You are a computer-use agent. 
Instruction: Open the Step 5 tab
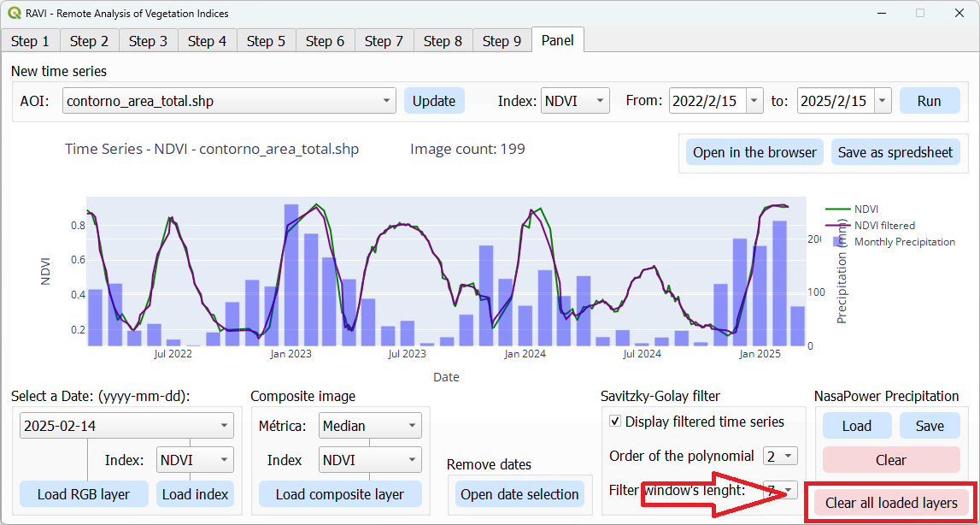coord(266,41)
